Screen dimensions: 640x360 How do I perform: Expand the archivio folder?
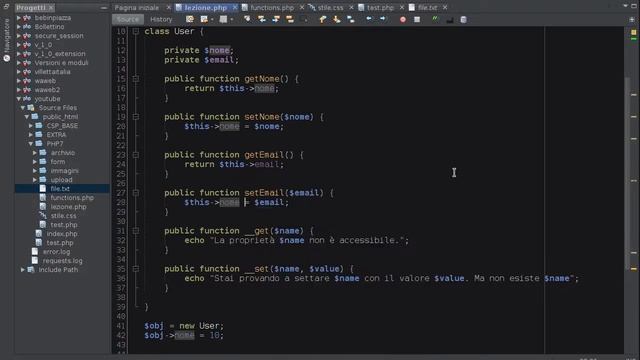[x=35, y=152]
